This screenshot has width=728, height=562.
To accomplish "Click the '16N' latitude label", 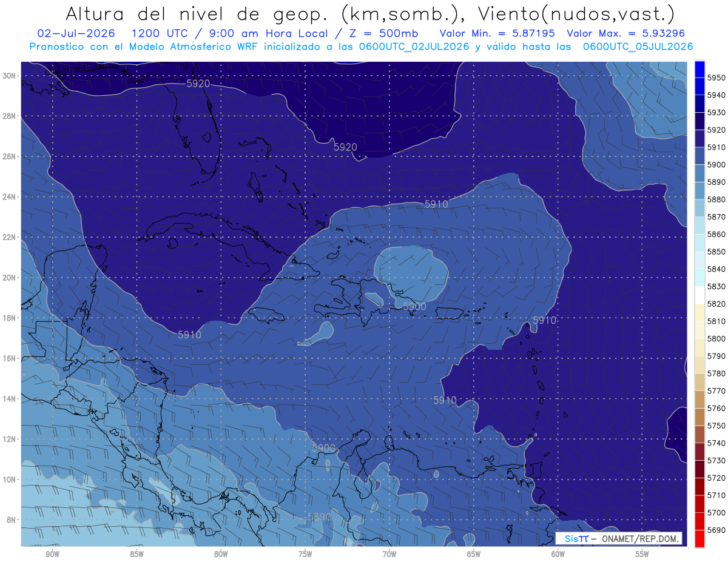I will (x=9, y=358).
